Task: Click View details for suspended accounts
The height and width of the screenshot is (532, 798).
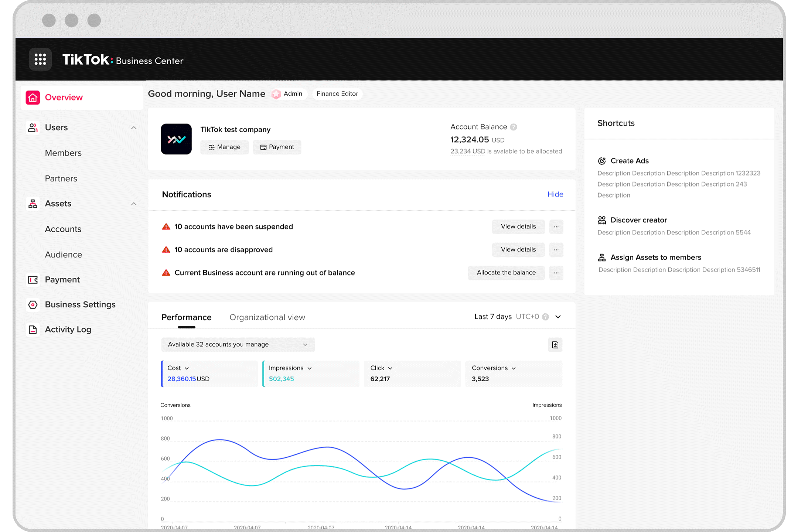Action: [518, 226]
